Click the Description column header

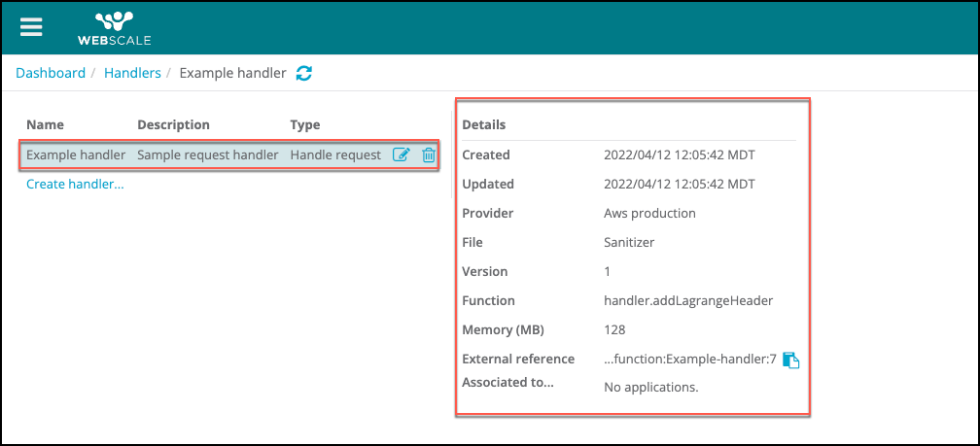pyautogui.click(x=173, y=124)
